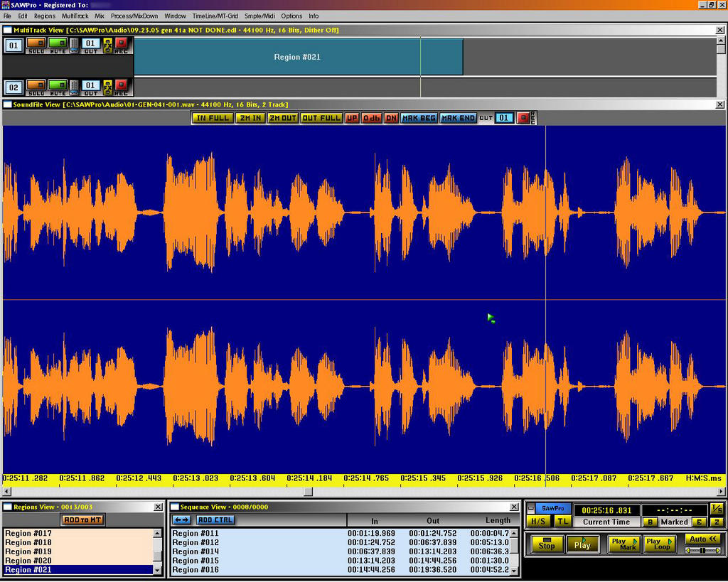This screenshot has width=728, height=582.
Task: Open MultiTrack View window control box
Action: pos(7,30)
